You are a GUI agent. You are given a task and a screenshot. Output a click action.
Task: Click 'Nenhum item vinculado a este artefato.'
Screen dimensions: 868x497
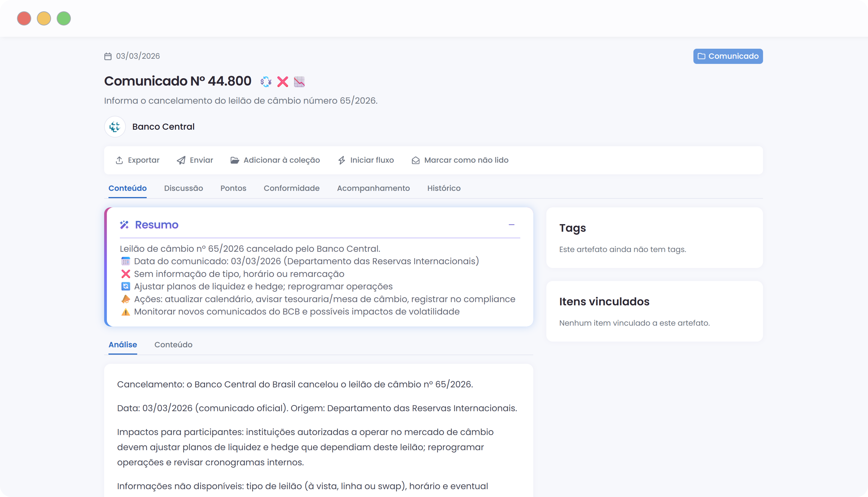pos(634,323)
